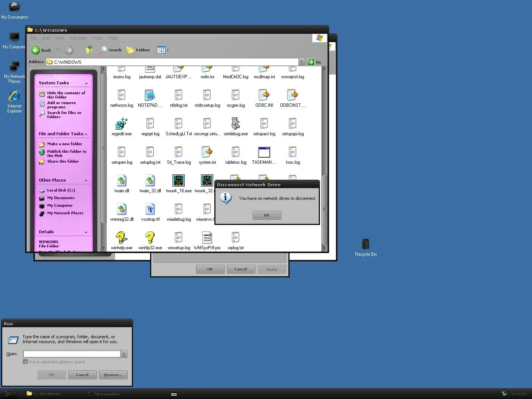Open the Start button on taskbar

[8, 394]
